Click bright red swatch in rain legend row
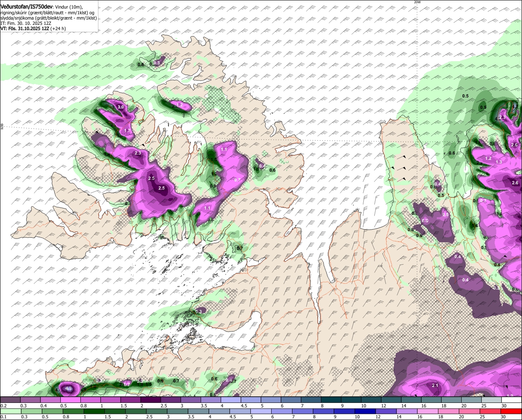This screenshot has width=522, height=420. click(x=511, y=411)
